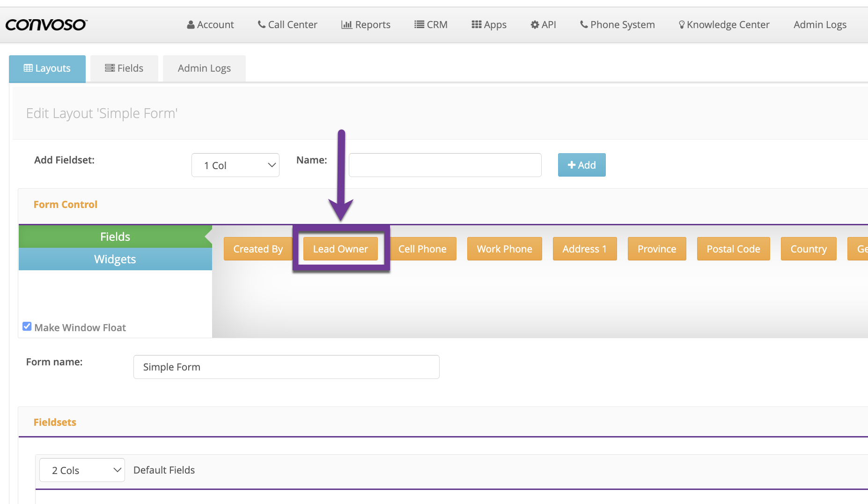
Task: Uncheck Make Window Float checkbox
Action: click(27, 326)
